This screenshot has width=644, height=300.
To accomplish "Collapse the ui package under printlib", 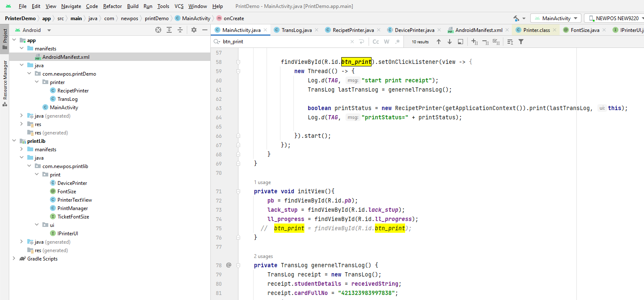I will coord(37,225).
